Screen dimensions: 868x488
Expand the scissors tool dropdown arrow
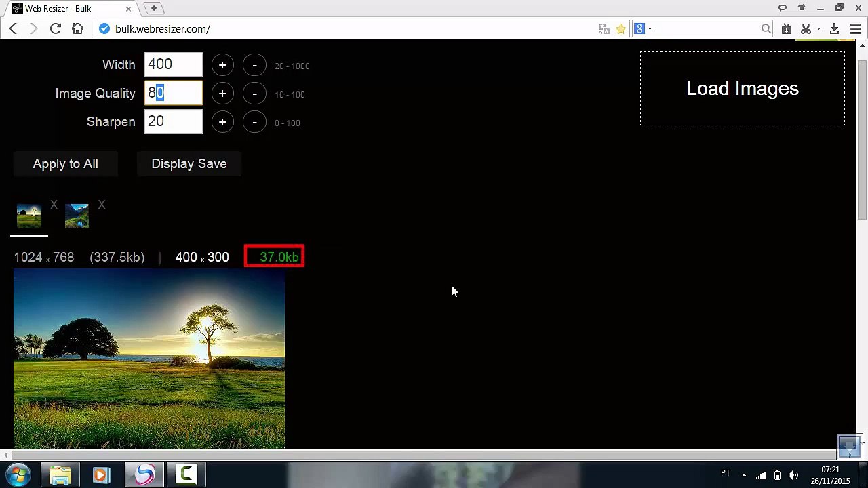pos(818,28)
